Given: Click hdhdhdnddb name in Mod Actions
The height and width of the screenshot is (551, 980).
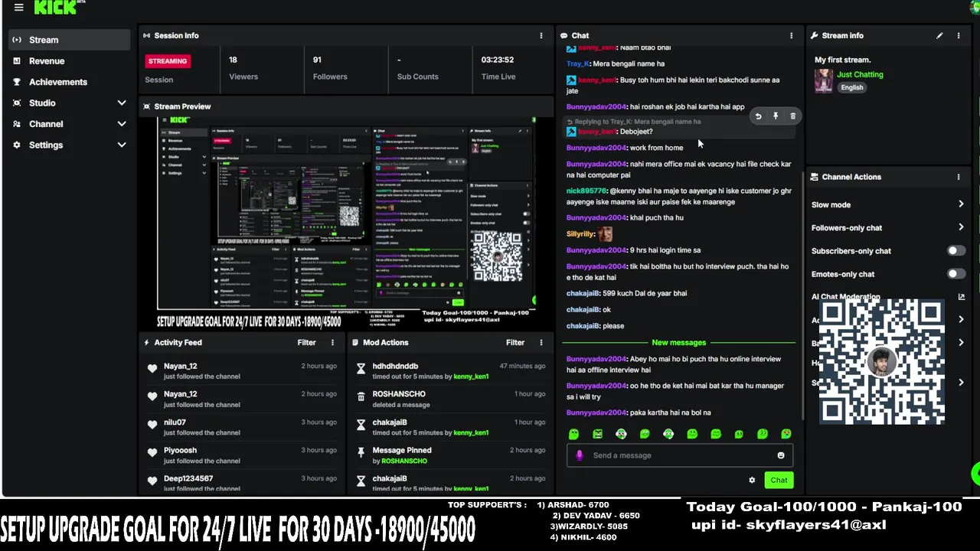Looking at the screenshot, I should point(395,366).
